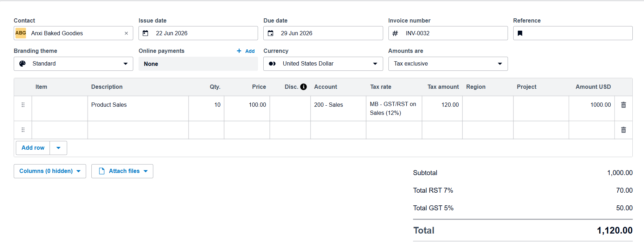Delete the empty second row
Image resolution: width=644 pixels, height=242 pixels.
[x=623, y=130]
